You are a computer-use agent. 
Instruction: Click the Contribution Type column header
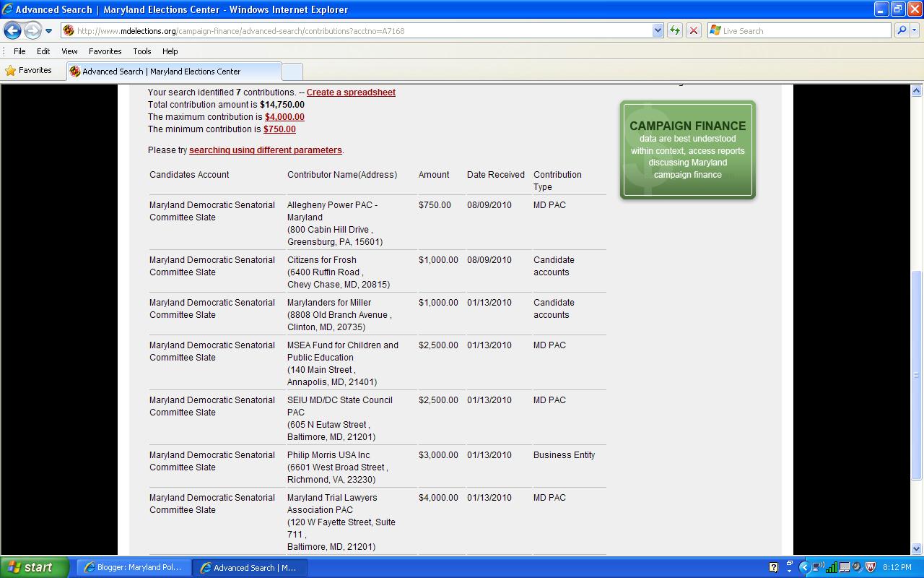click(x=557, y=181)
